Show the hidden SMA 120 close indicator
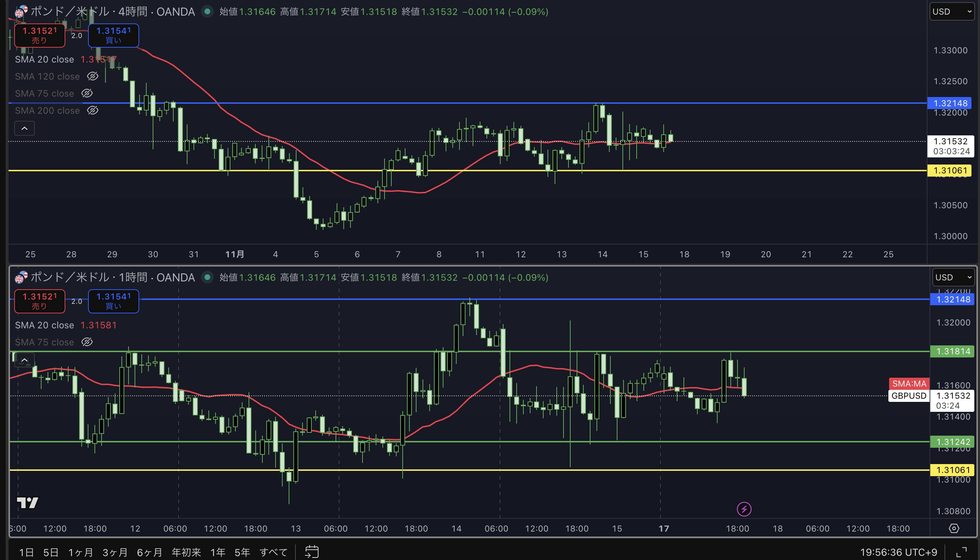Screen dimensions: 980x560 point(93,76)
